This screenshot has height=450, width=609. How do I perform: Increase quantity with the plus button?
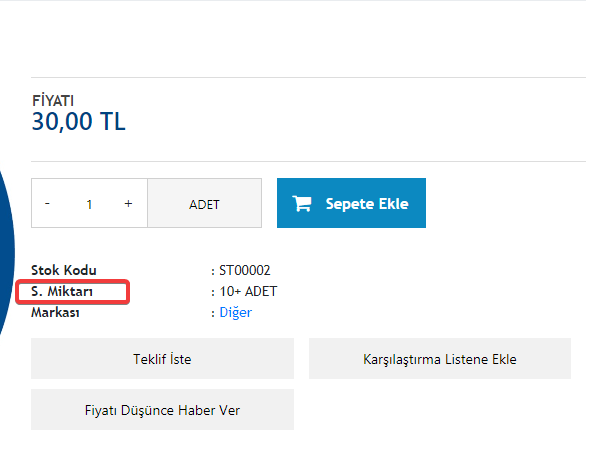[128, 203]
